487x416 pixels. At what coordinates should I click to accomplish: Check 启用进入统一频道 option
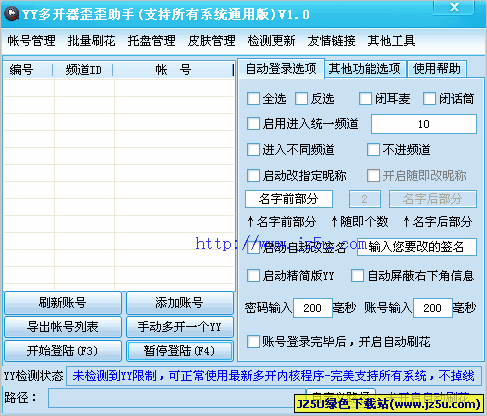tap(253, 124)
